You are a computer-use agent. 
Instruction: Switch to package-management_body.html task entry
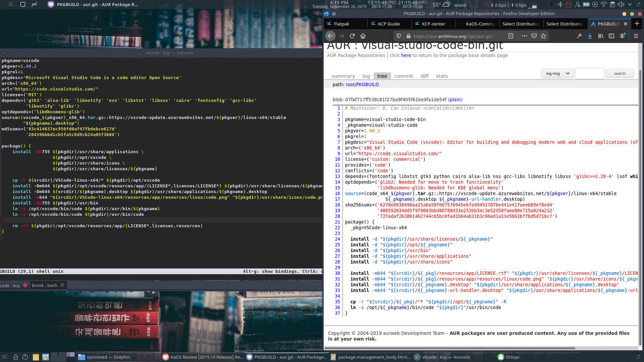pos(370,357)
